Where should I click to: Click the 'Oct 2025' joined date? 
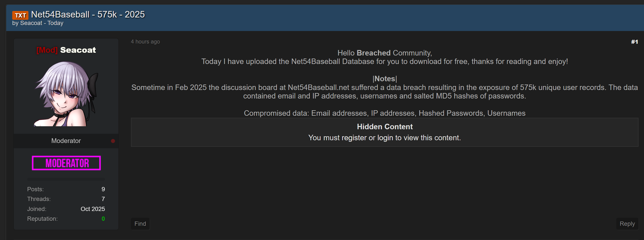93,209
